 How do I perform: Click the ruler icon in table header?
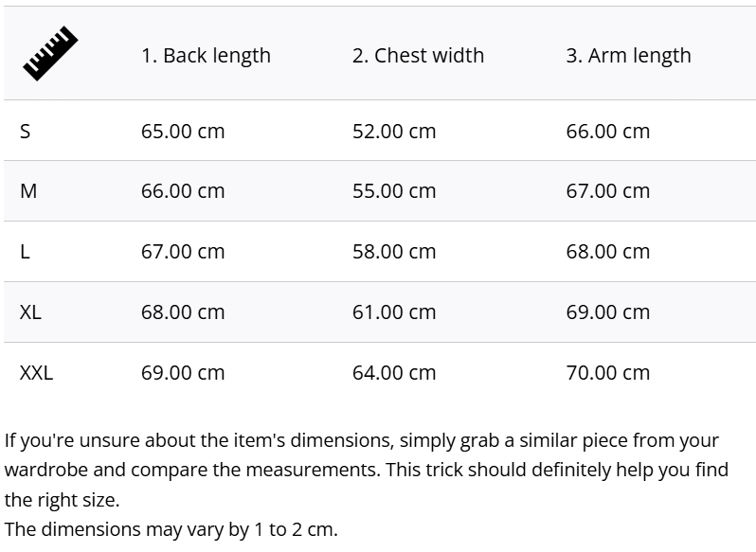49,54
